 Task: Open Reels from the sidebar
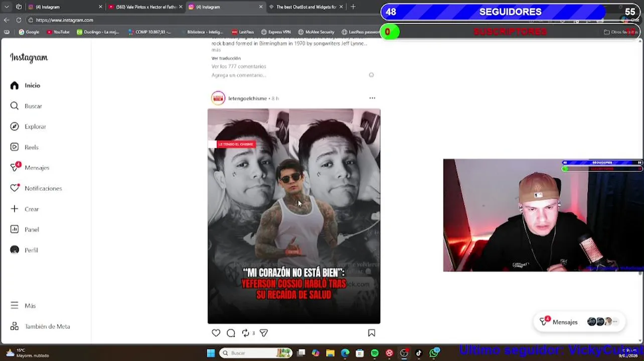tap(25, 147)
